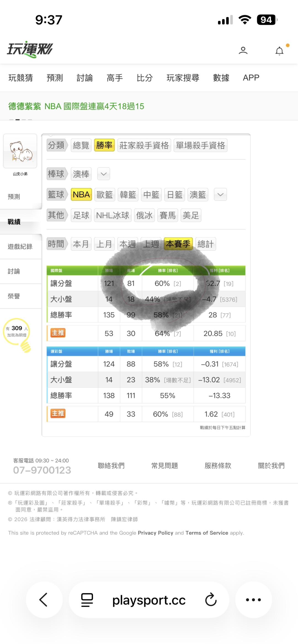Viewport: 298px width, 644px height.
Task: Open the user account icon
Action: coord(243,50)
